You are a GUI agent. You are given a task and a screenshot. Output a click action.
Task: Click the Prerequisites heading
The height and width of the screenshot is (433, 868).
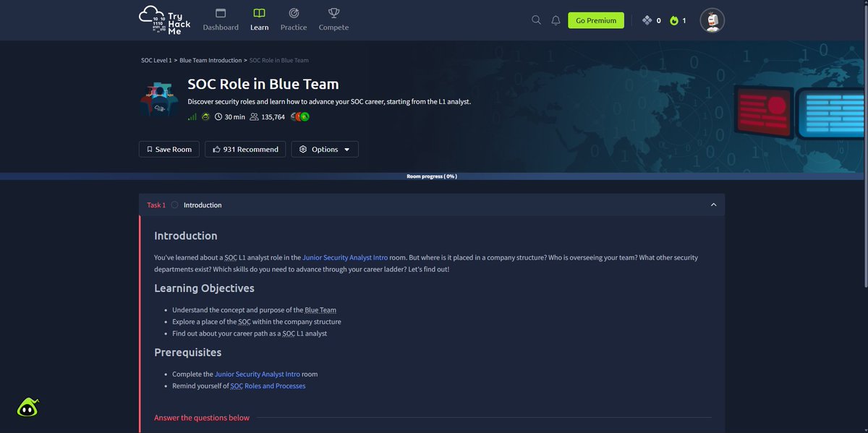pyautogui.click(x=188, y=353)
